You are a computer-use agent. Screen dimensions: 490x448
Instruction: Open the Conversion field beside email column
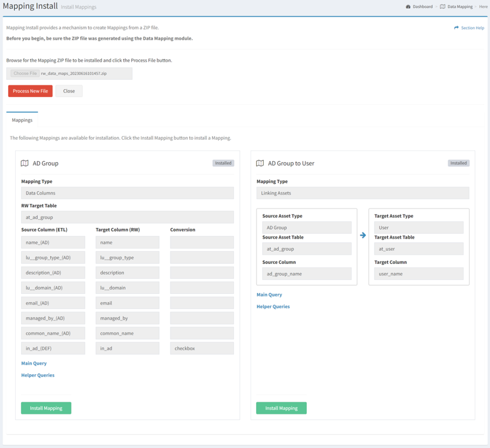(202, 302)
